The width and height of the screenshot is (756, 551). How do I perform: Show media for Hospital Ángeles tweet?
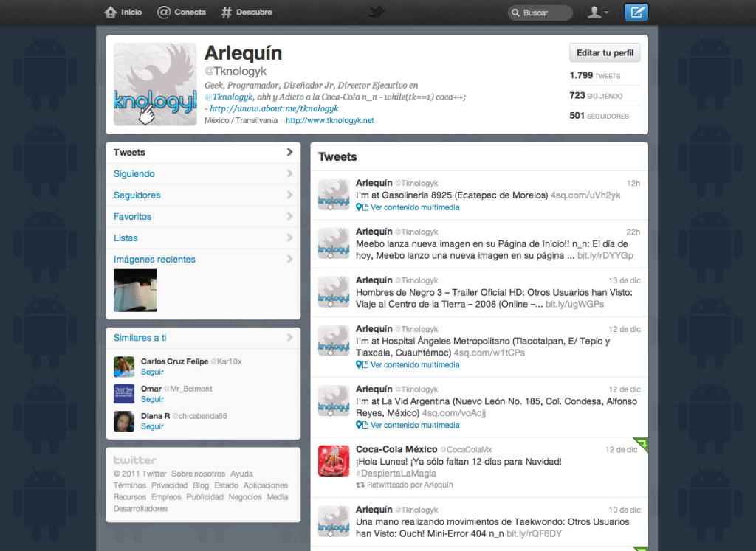point(415,364)
